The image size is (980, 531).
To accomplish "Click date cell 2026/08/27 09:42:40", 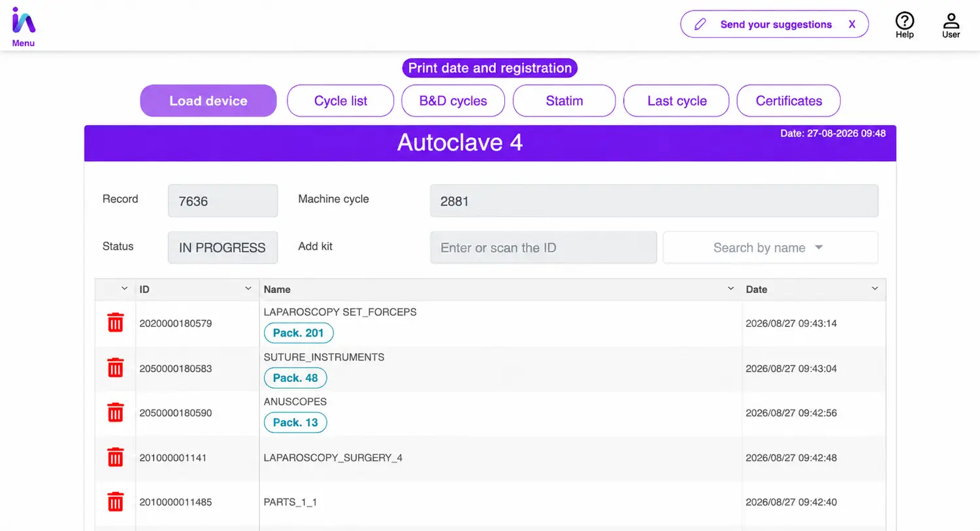I will point(791,503).
